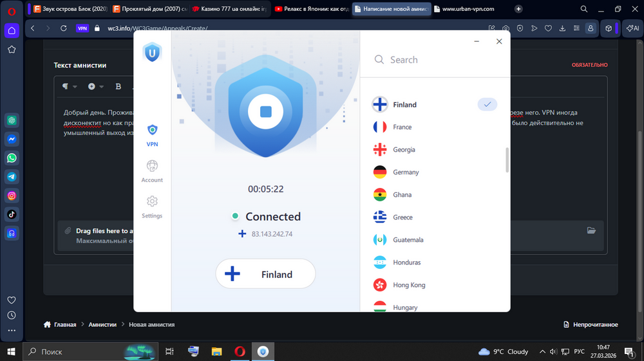Open the VPN section in Urban VPN sidebar

pos(152,135)
